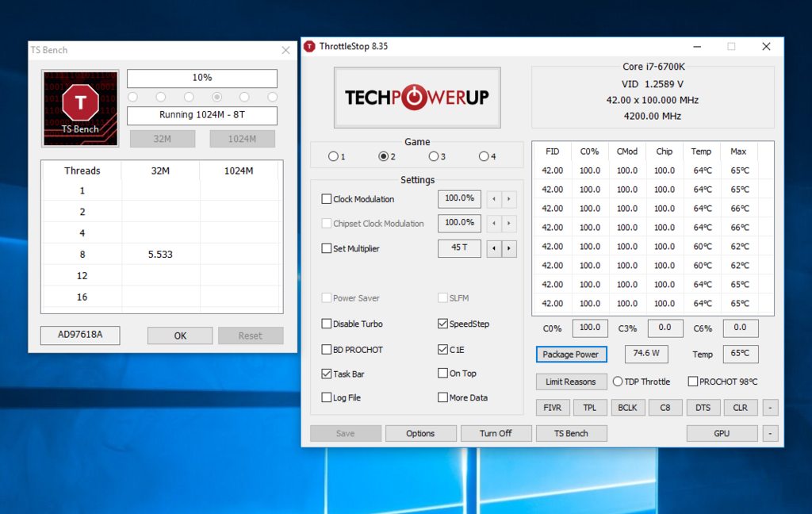This screenshot has width=812, height=514.
Task: Decrease Set Multiplier with left arrow
Action: 494,249
